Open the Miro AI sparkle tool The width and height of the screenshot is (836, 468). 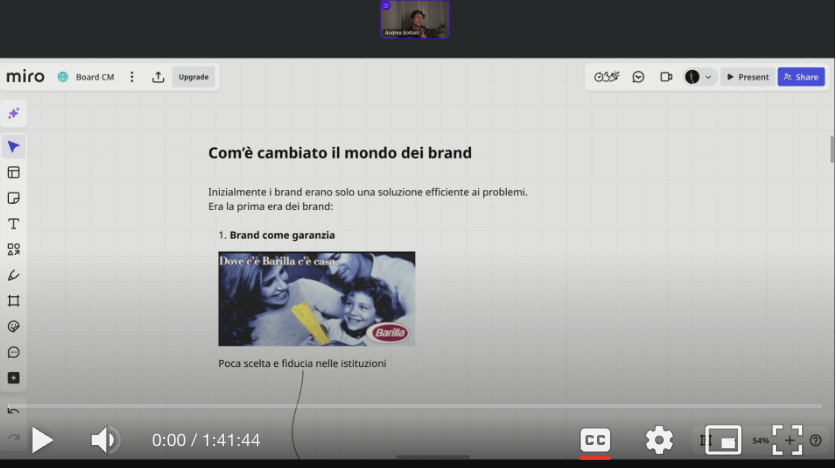pos(14,114)
